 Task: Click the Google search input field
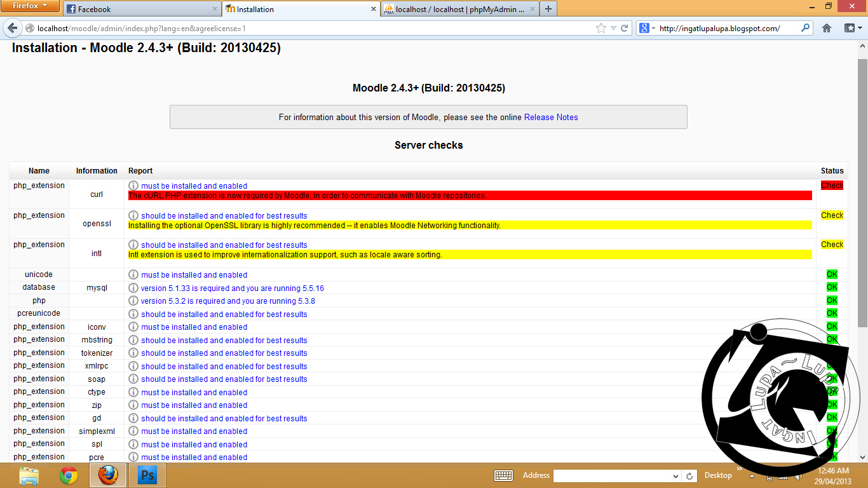coord(728,28)
